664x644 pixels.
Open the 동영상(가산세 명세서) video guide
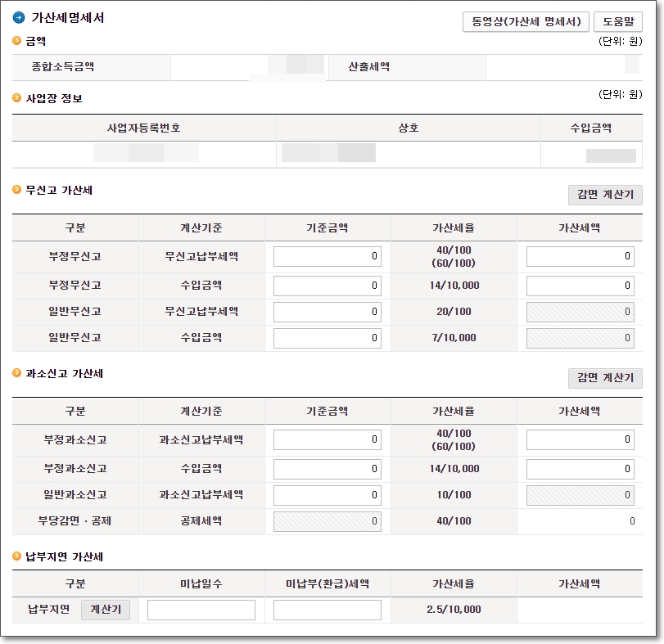click(526, 21)
